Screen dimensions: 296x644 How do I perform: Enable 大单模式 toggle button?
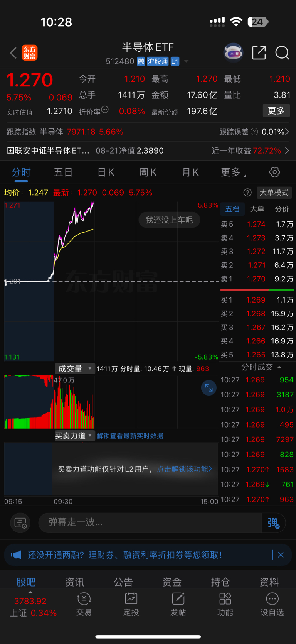click(274, 193)
